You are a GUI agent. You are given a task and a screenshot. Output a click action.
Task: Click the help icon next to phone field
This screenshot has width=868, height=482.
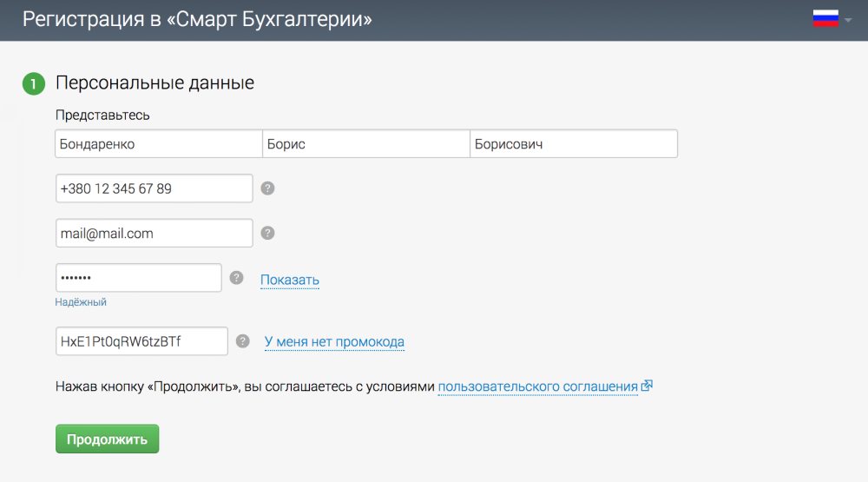point(267,188)
